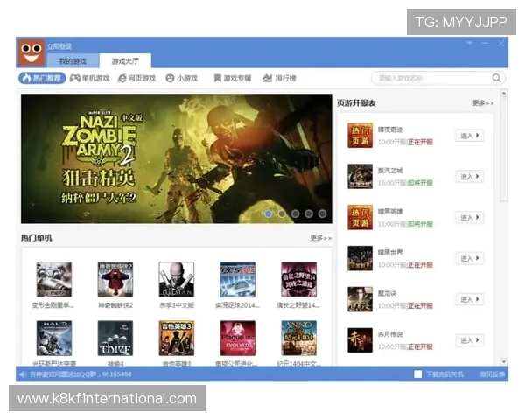Screen dimensions: 525x420
Task: Open the 热门推荐 flame category
Action: [x=42, y=78]
